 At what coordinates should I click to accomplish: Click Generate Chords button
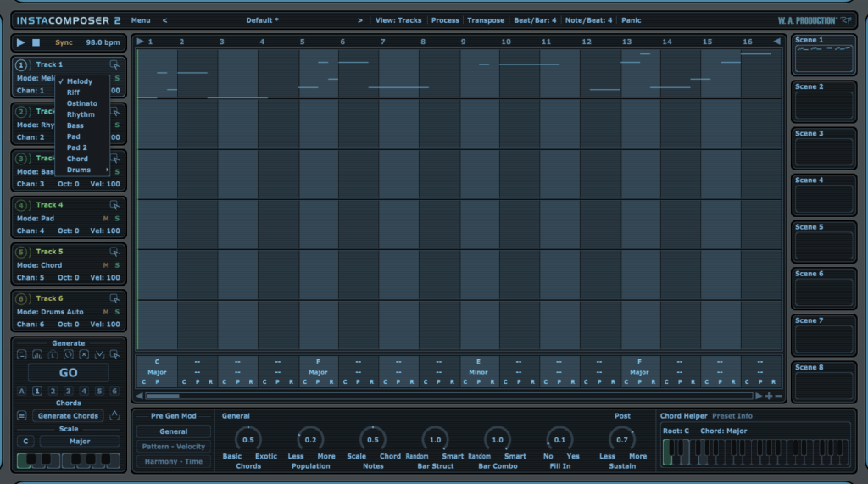tap(68, 416)
